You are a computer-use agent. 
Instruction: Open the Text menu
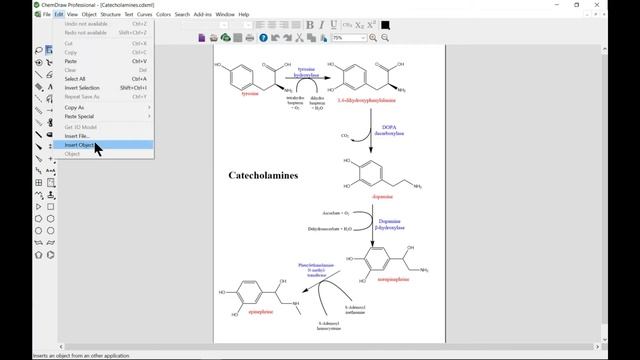click(x=129, y=14)
